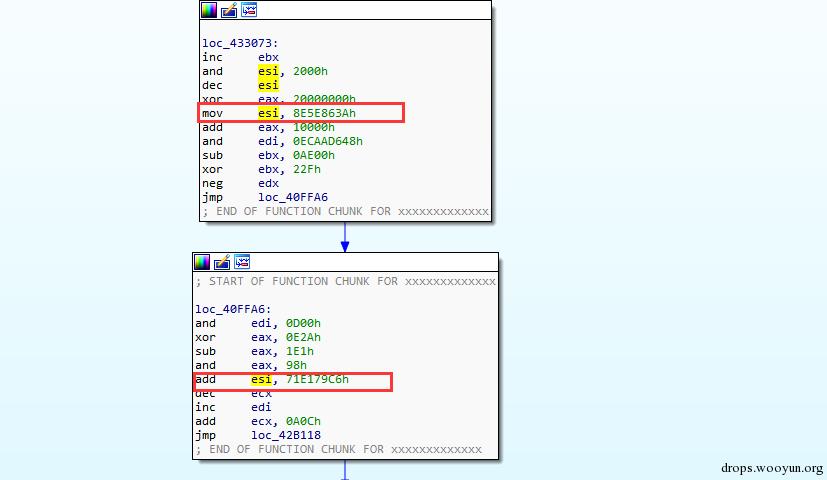
Task: Click the neg edx instruction
Action: click(x=241, y=184)
